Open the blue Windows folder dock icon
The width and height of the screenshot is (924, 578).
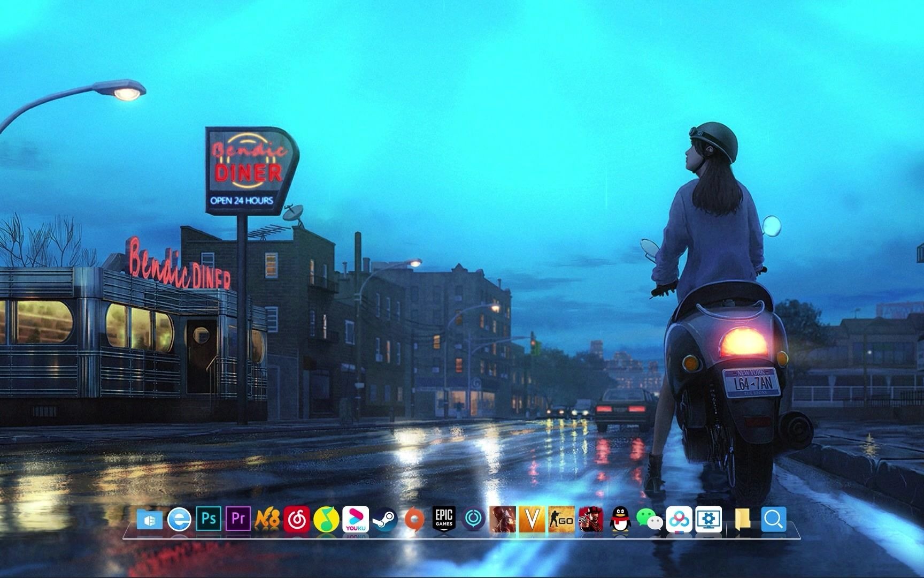(x=150, y=519)
